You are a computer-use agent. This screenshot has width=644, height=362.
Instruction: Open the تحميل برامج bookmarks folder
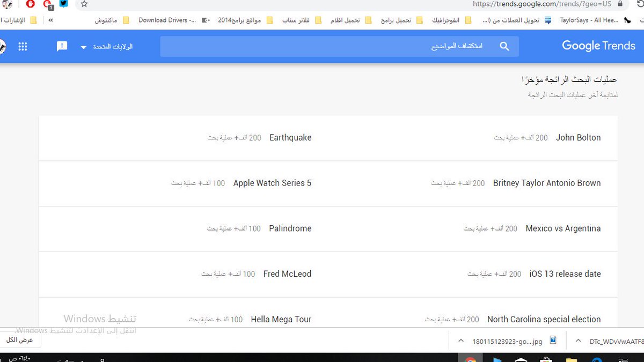click(400, 20)
